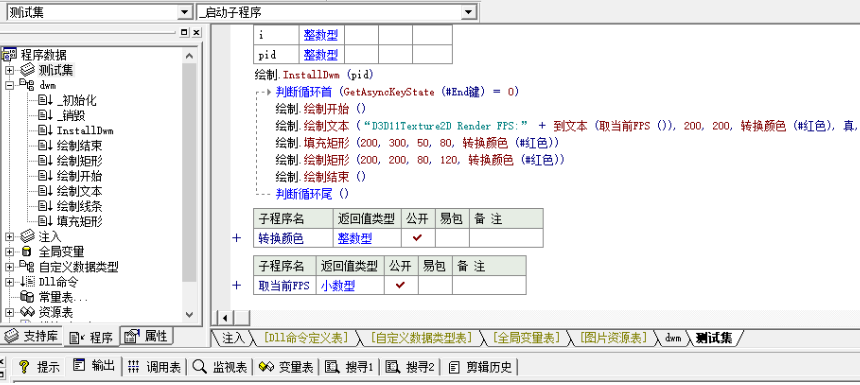Select 绘制线条 subroutine in tree
The image size is (860, 385).
tap(80, 207)
